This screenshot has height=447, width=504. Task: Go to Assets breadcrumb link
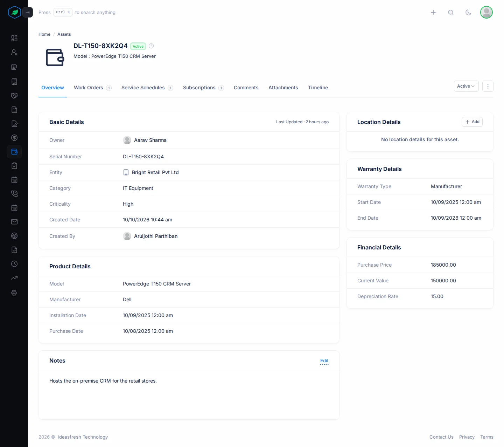click(x=64, y=34)
